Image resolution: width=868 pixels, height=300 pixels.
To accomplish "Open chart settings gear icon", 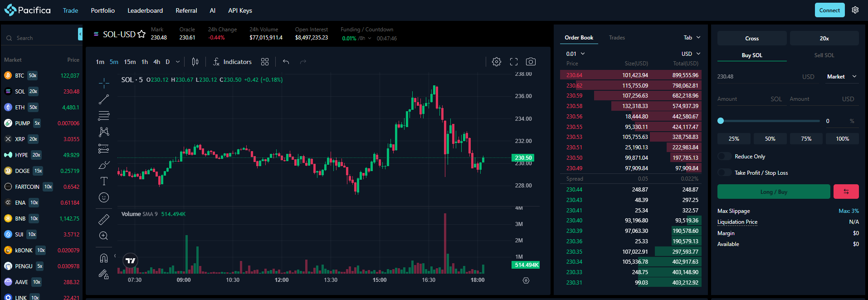I will pos(497,62).
